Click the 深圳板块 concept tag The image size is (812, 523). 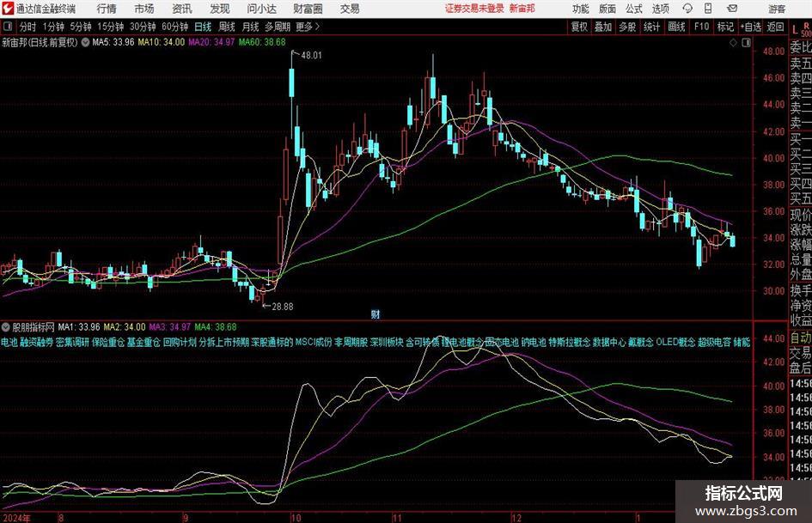pyautogui.click(x=387, y=342)
